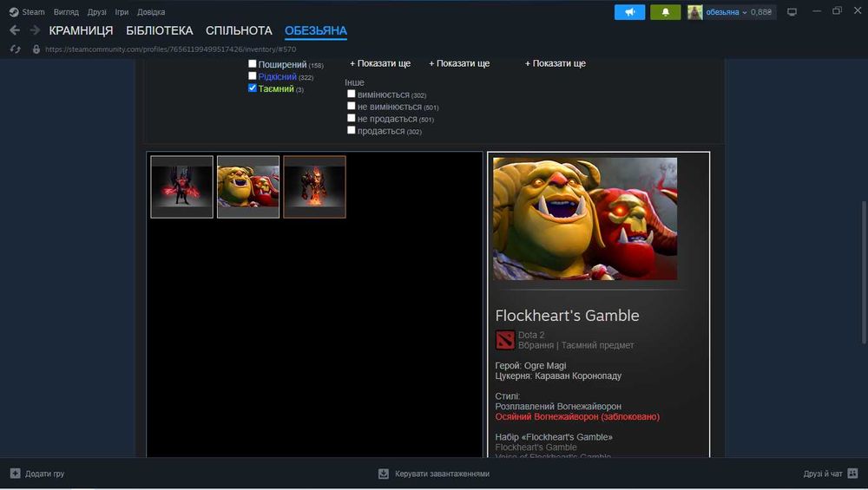
Task: Toggle Поширений rarity checkbox
Action: pyautogui.click(x=253, y=63)
